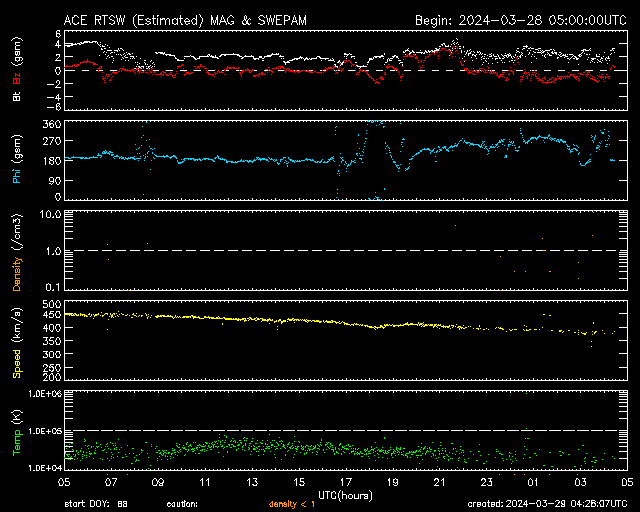The height and width of the screenshot is (512, 640).
Task: Click the Begin 2024-03-28 timestamp text
Action: [x=521, y=20]
